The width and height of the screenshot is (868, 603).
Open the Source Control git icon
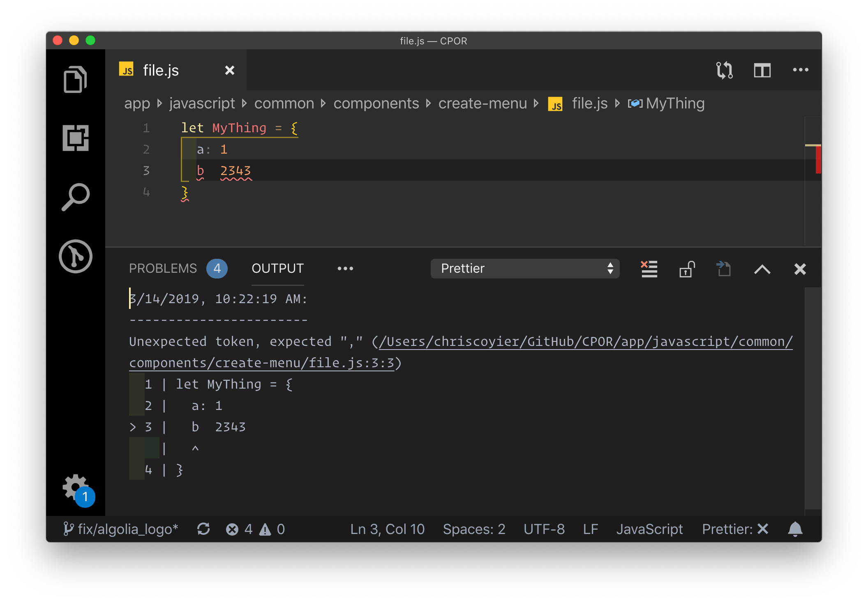[x=75, y=256]
